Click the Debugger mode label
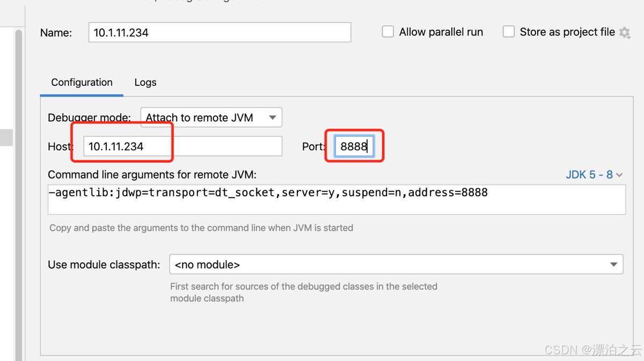The width and height of the screenshot is (644, 361). click(x=89, y=117)
